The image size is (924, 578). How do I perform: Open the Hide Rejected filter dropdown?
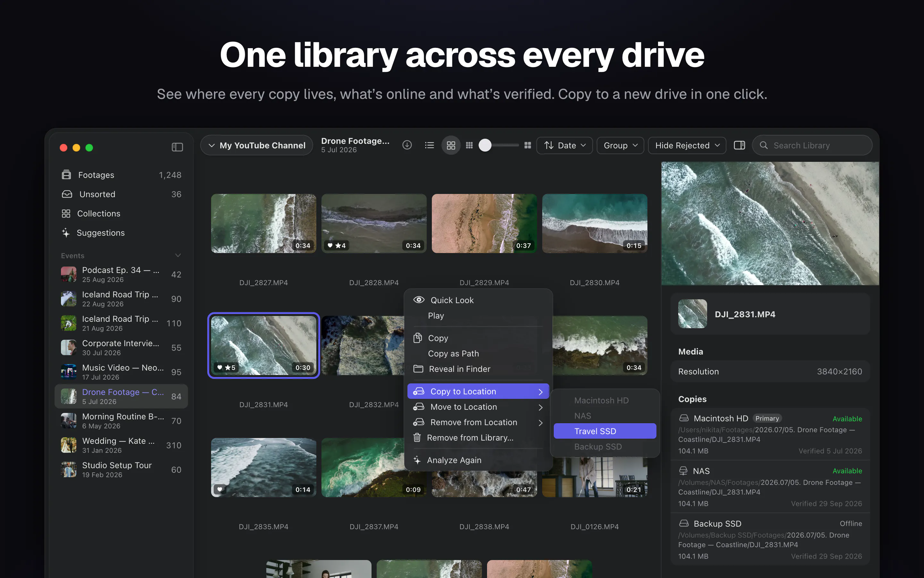click(x=687, y=145)
